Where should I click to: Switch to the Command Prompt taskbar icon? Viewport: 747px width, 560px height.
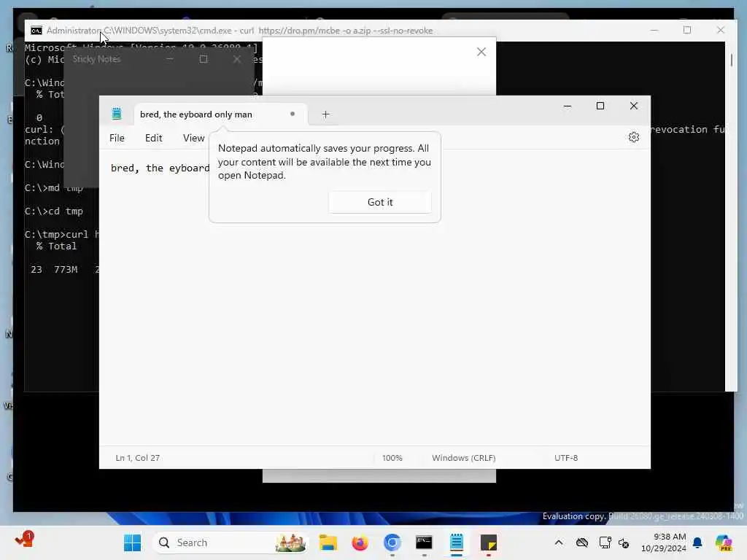424,542
